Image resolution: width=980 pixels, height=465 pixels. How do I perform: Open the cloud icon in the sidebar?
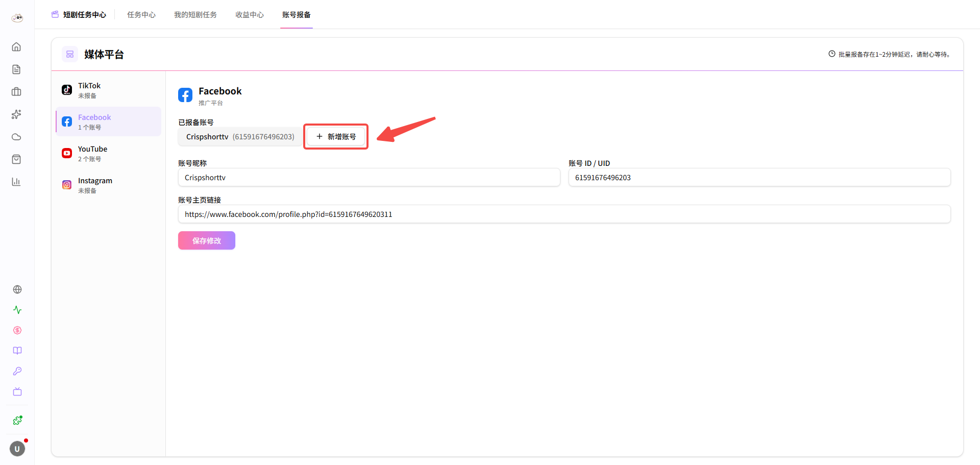pos(16,137)
